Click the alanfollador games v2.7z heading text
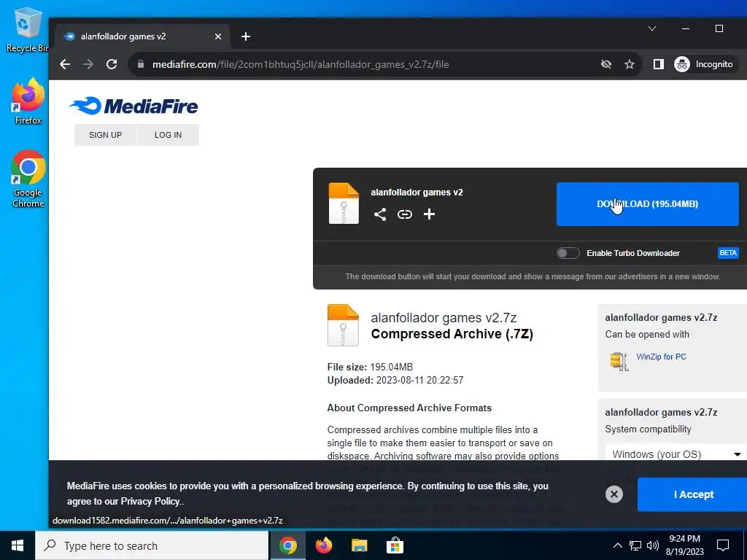 (444, 318)
